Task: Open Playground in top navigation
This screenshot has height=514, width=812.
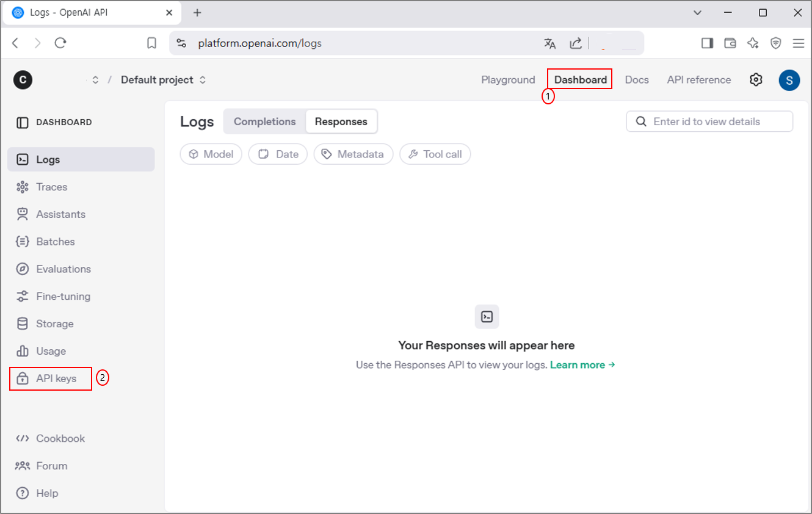Action: 508,80
